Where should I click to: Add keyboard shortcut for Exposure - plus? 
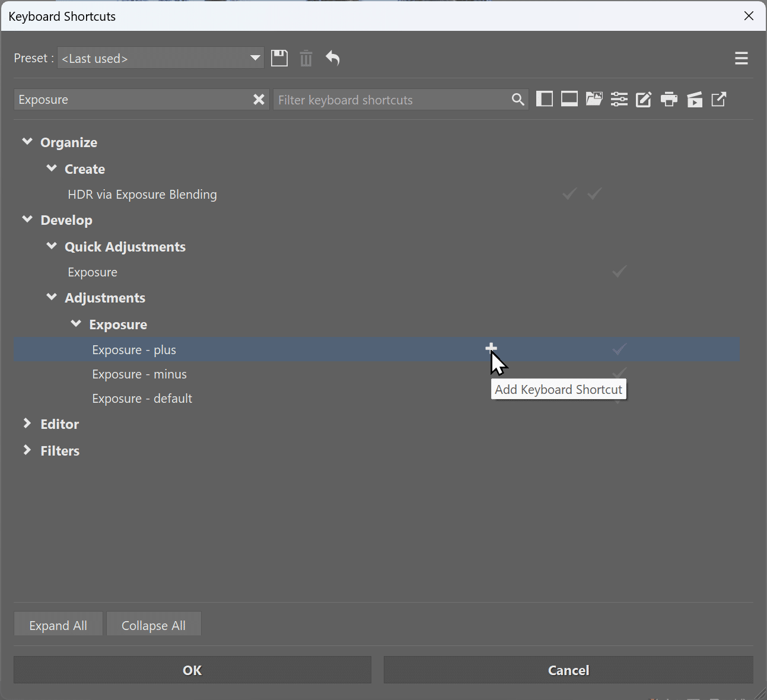[491, 348]
